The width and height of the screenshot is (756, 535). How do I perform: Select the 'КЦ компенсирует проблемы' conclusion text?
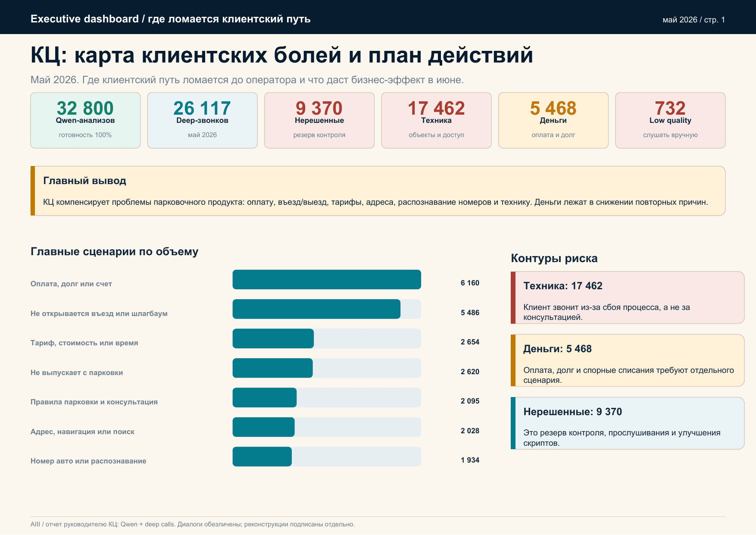(x=375, y=202)
